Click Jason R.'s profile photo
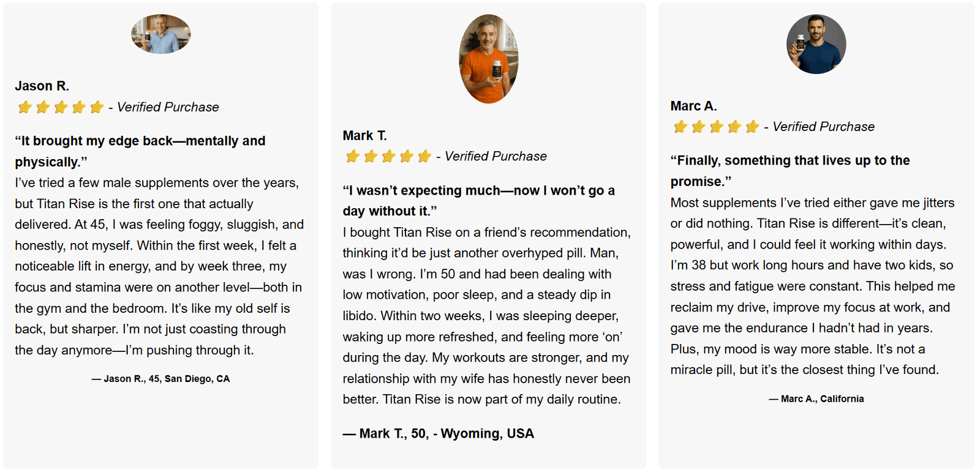Viewport: 980px width, 475px height. coord(160,34)
